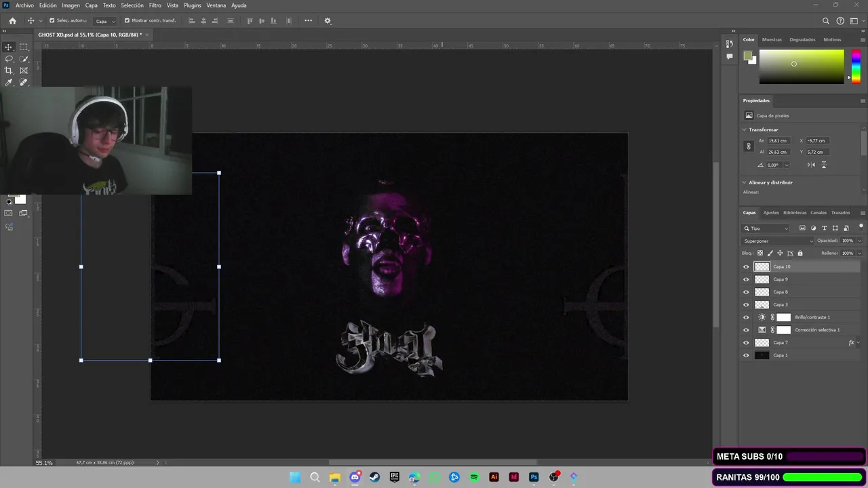Collapse Alinear y distribuir section
The image size is (868, 488).
click(745, 182)
